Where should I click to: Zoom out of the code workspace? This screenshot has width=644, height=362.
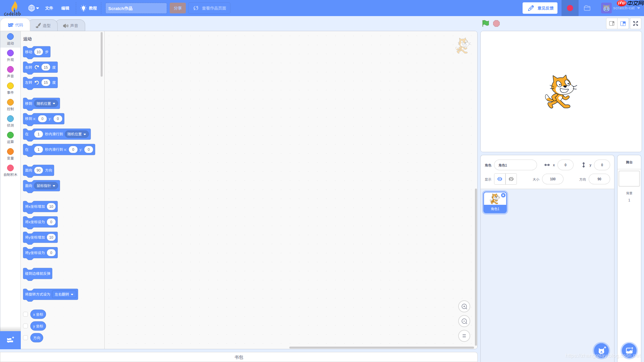(464, 321)
